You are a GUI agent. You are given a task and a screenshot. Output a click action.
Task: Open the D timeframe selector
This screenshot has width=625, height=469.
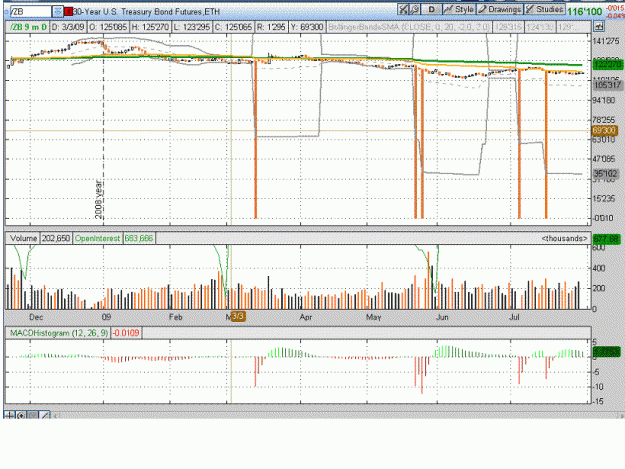tap(432, 9)
